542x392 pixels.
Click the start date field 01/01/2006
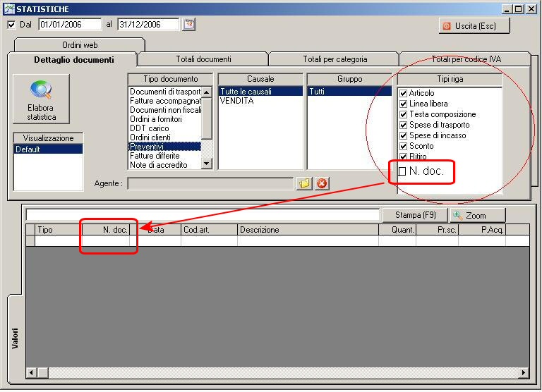coord(70,25)
